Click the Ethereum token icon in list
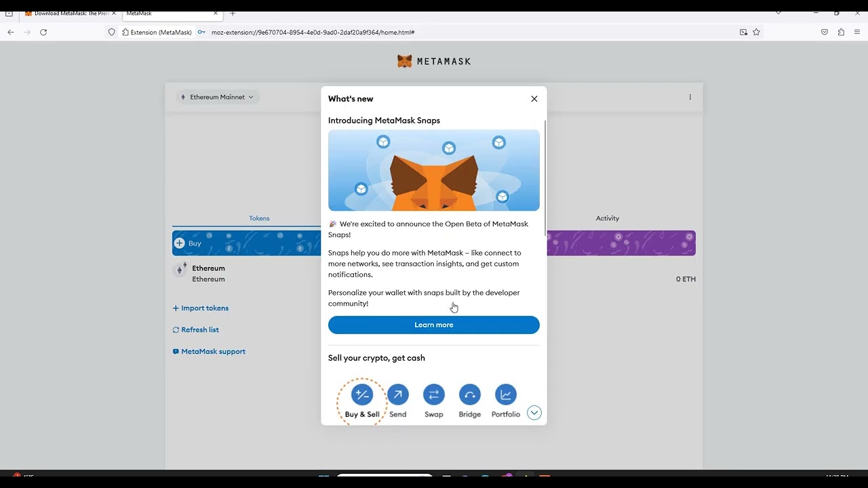This screenshot has width=868, height=488. click(180, 270)
